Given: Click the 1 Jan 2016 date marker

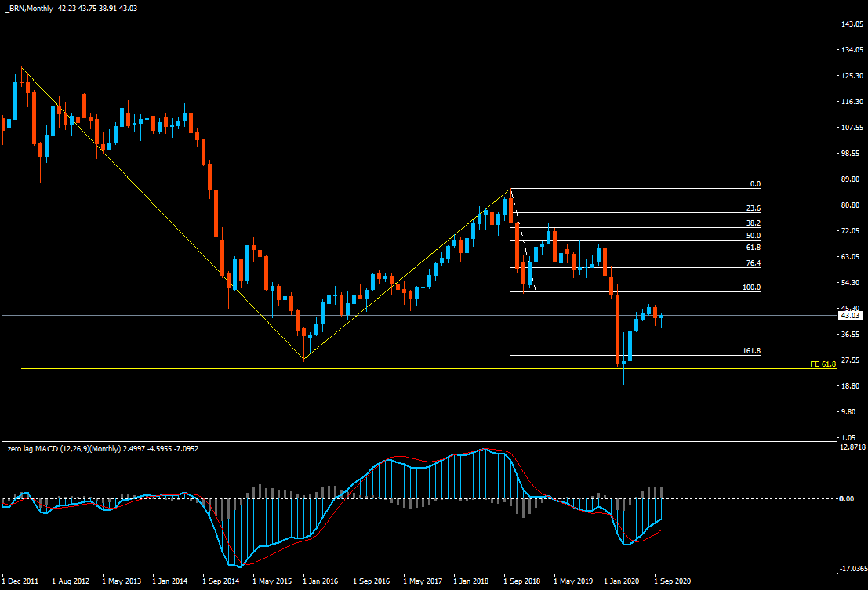Looking at the screenshot, I should coord(321,581).
